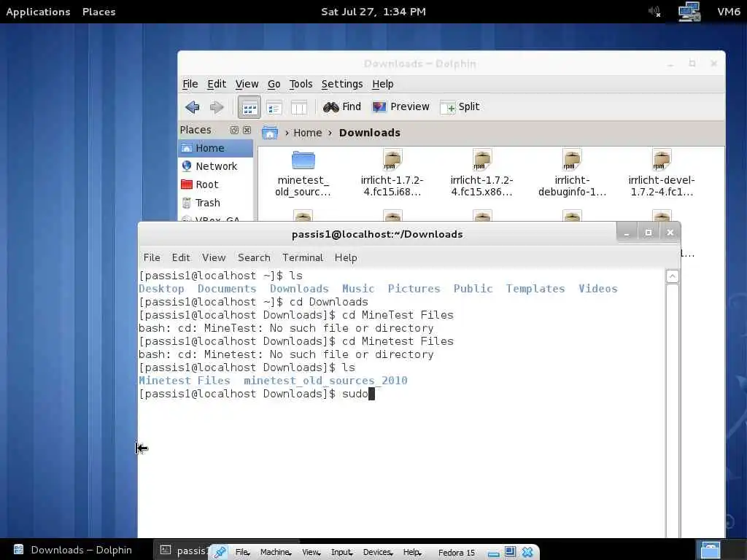Open the GNOME Applications menu
The height and width of the screenshot is (560, 747).
(38, 12)
